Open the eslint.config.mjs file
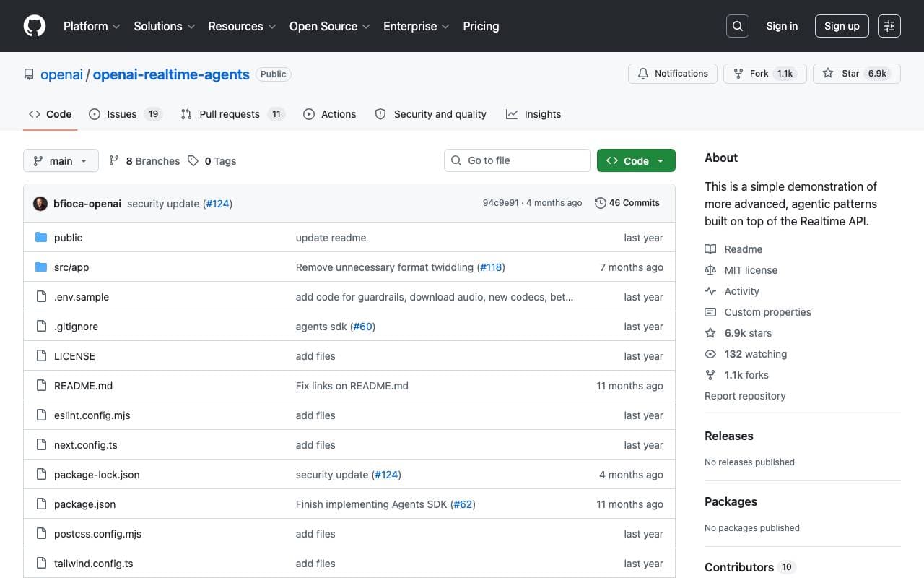Image resolution: width=924 pixels, height=578 pixels. pyautogui.click(x=92, y=415)
